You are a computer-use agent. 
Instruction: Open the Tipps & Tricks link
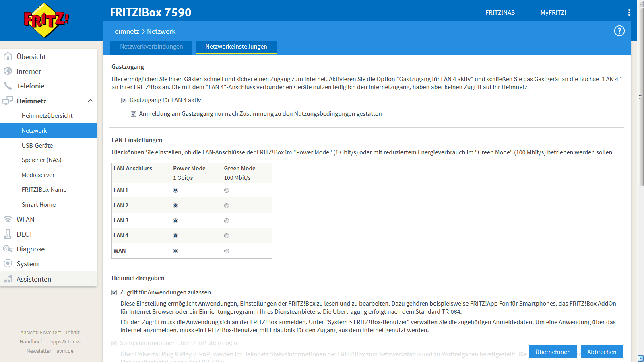[64, 342]
